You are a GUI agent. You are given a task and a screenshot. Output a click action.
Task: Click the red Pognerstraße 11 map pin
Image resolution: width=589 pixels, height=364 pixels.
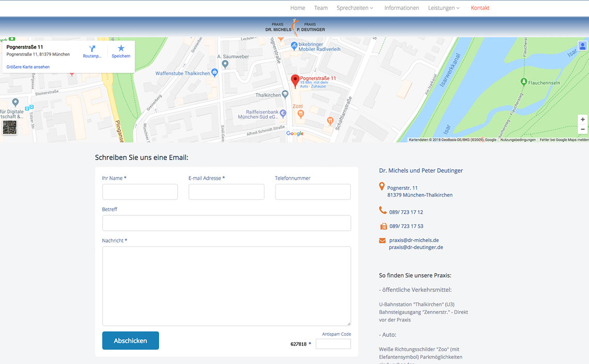[295, 81]
